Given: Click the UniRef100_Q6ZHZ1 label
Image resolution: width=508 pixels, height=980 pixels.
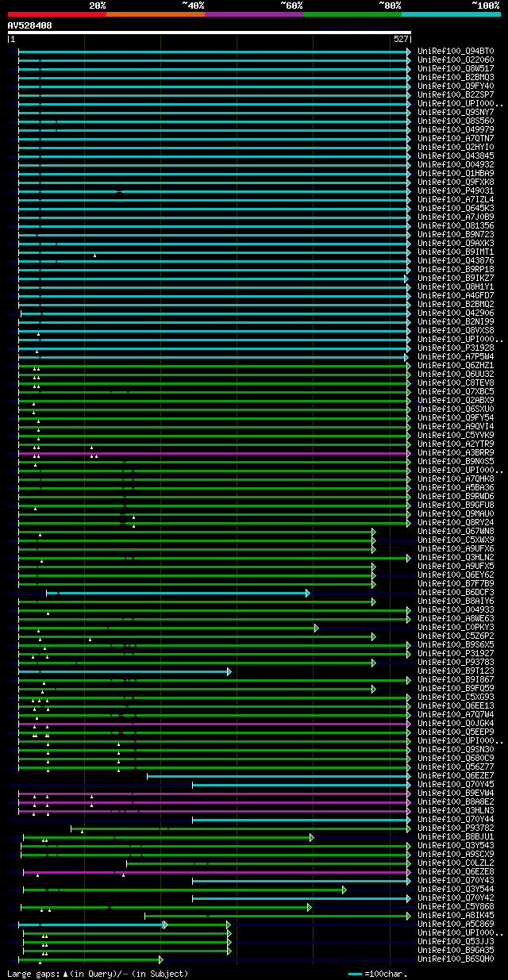Looking at the screenshot, I should point(456,365).
